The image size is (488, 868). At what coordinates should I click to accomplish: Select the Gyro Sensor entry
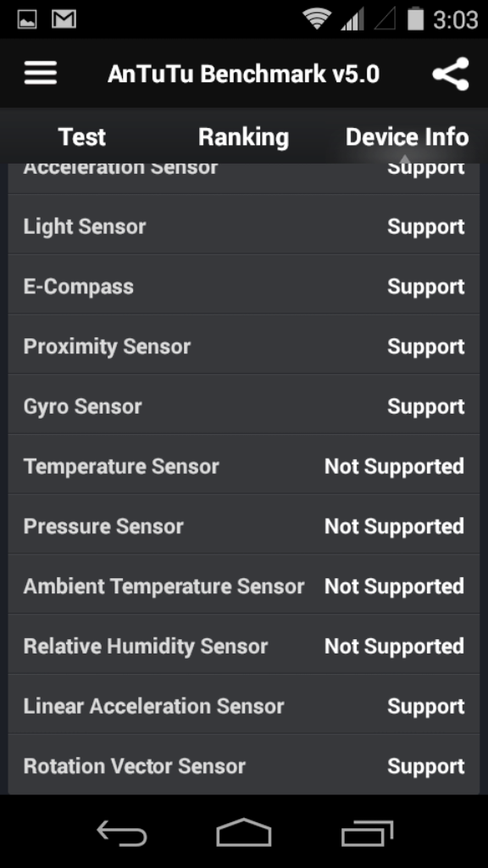(243, 406)
